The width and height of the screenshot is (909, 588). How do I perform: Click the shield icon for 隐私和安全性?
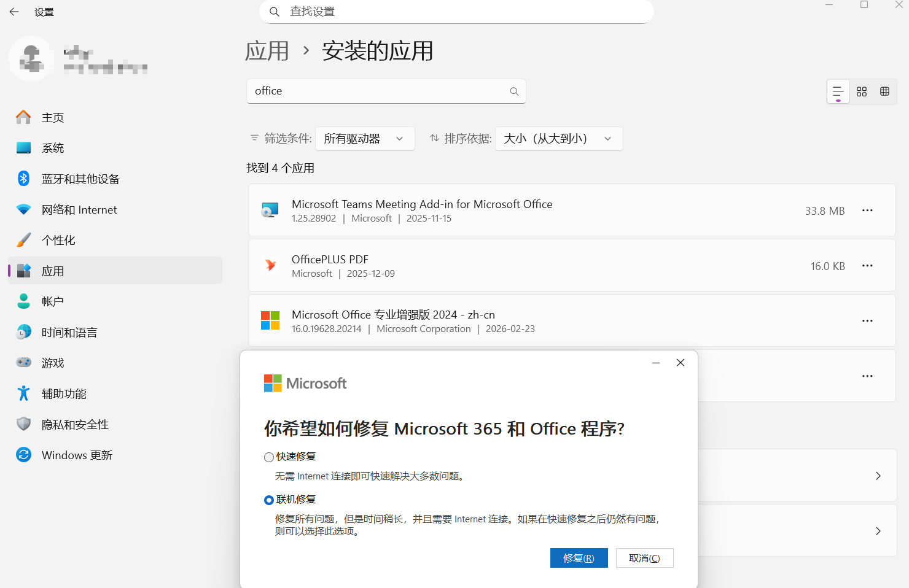pos(23,424)
